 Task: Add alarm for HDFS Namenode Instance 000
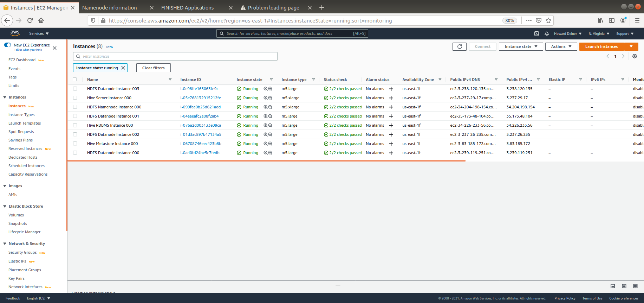[x=391, y=107]
